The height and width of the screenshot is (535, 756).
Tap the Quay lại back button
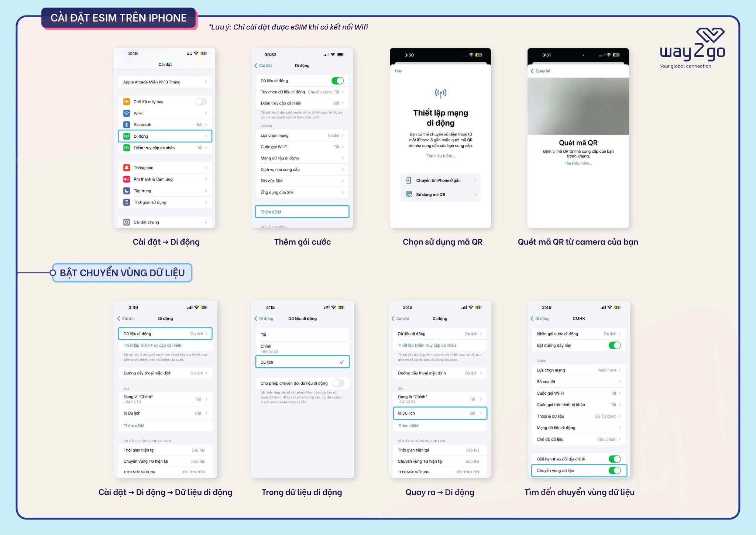[x=540, y=71]
